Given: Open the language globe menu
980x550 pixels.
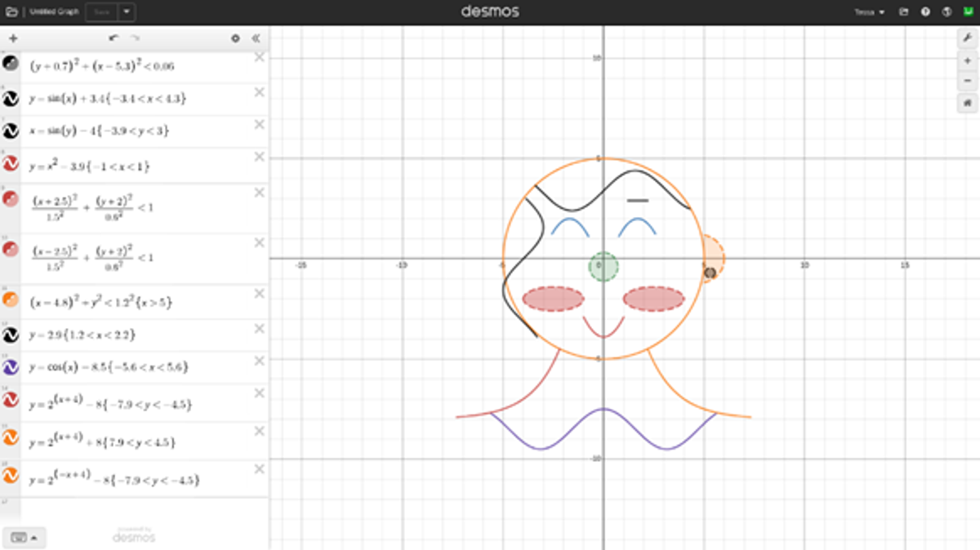Looking at the screenshot, I should click(x=947, y=12).
